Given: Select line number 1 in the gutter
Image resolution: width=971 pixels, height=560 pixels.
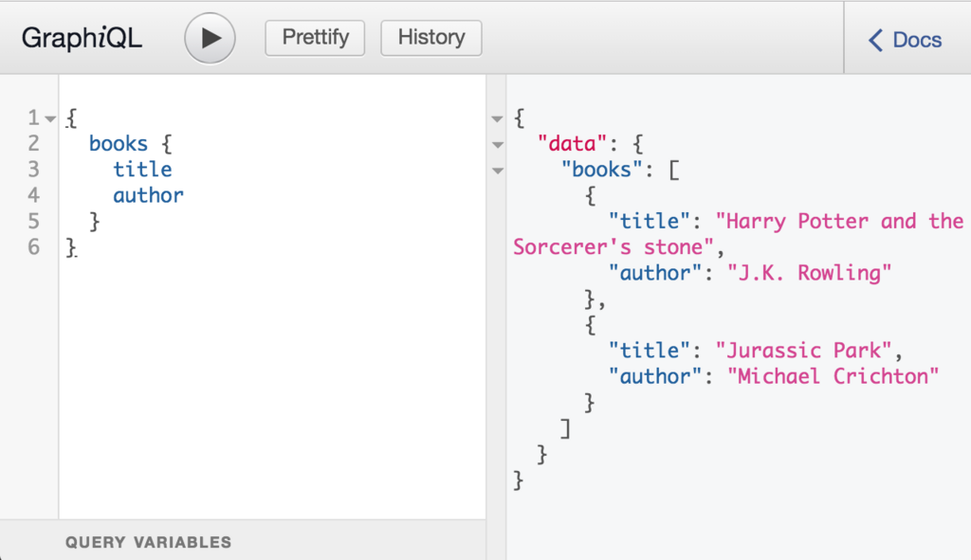Looking at the screenshot, I should pos(33,117).
